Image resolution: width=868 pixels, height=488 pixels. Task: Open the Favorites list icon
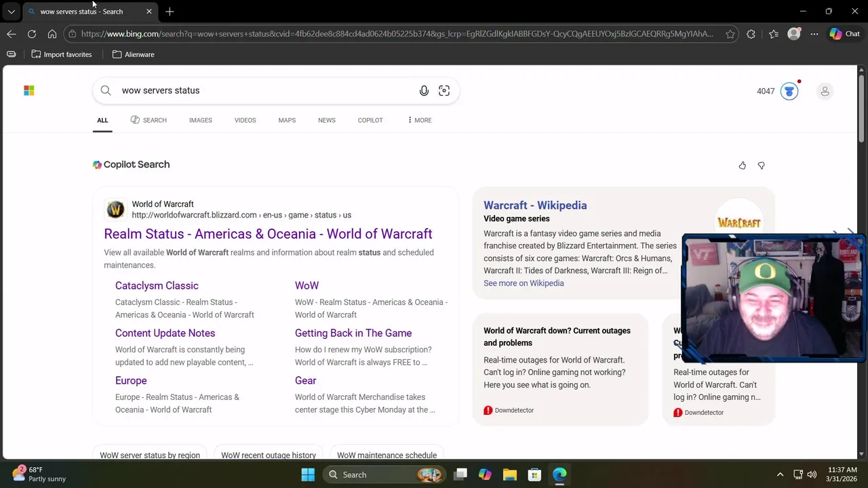[x=774, y=34]
